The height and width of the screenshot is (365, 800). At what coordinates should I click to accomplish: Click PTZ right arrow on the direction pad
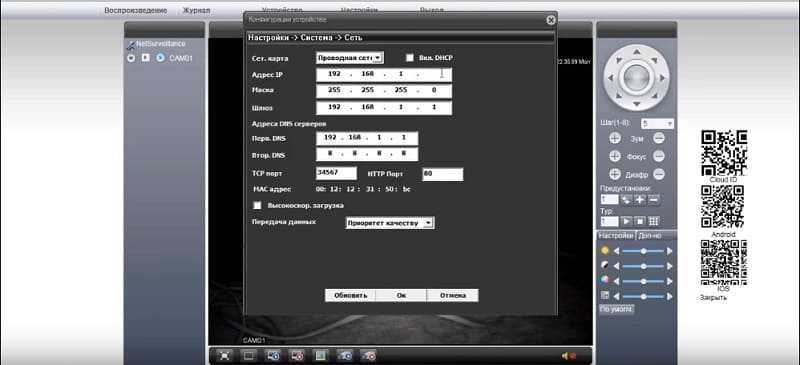(662, 78)
